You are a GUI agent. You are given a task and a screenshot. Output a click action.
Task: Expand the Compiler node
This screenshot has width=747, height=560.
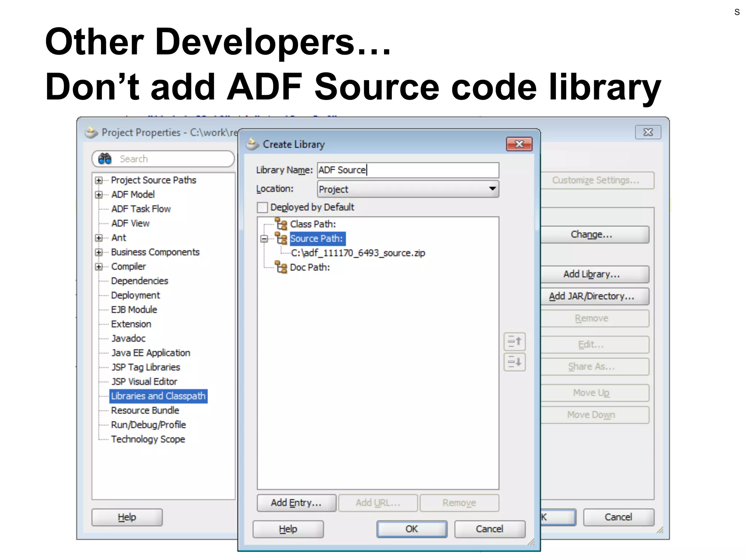pos(98,267)
